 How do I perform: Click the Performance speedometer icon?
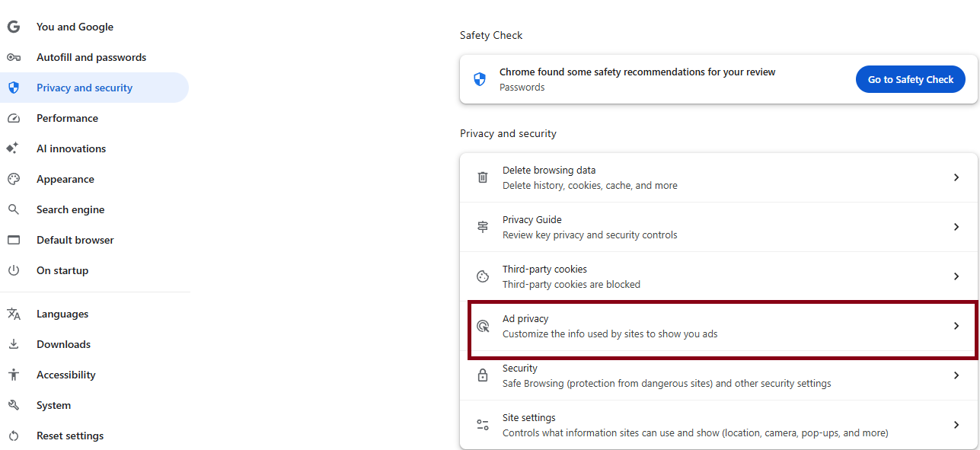tap(14, 118)
